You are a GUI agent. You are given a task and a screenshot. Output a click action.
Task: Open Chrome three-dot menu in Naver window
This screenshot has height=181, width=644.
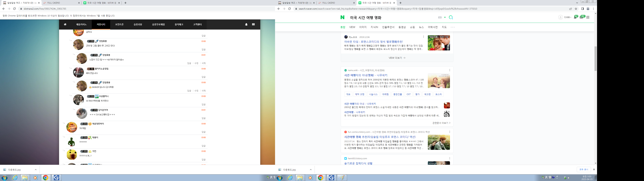(x=593, y=9)
